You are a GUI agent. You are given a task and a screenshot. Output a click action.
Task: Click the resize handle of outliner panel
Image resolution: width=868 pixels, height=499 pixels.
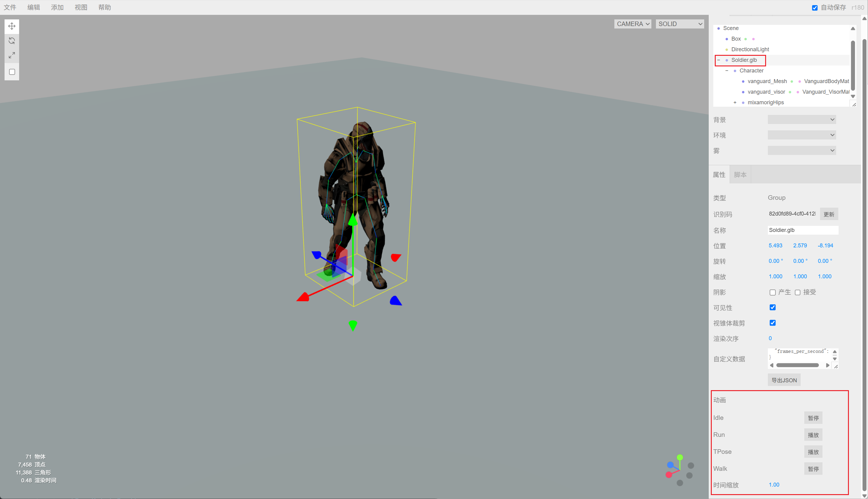tap(854, 105)
